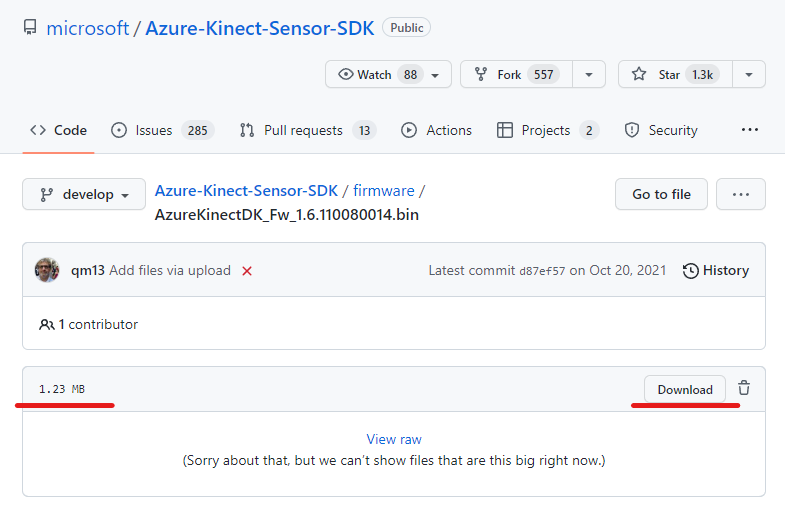
Task: Open the firmware folder breadcrumb link
Action: (383, 190)
